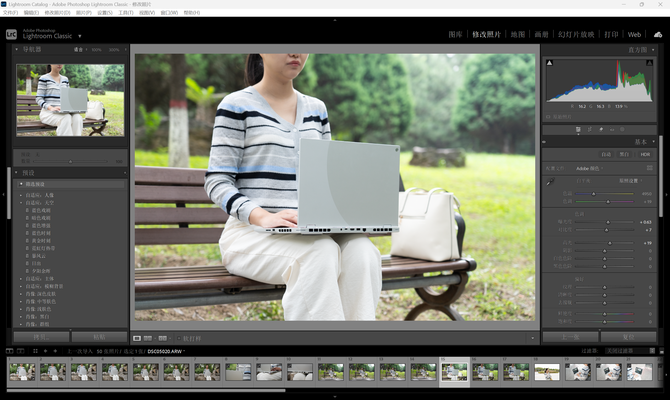Select the Crop overlay tool
Image resolution: width=670 pixels, height=400 pixels.
(590, 129)
